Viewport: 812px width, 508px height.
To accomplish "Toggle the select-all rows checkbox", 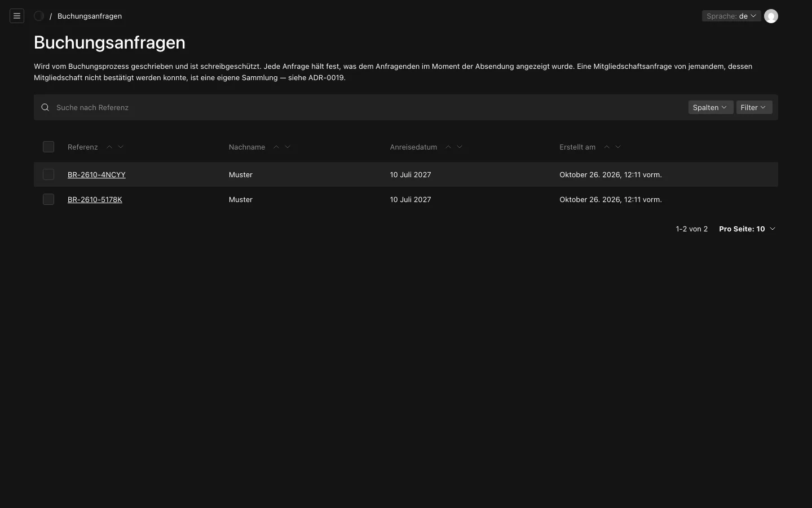I will [x=48, y=147].
